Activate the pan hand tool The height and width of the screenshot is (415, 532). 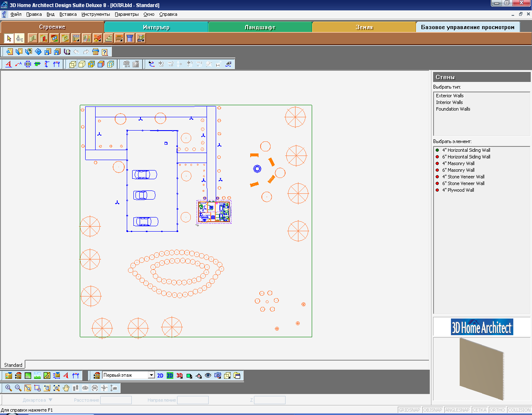point(66,388)
